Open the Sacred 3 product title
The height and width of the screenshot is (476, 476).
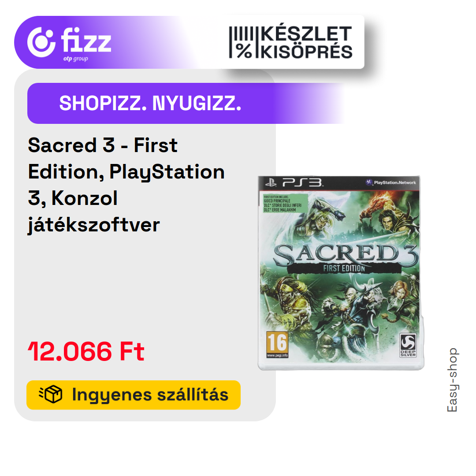click(126, 185)
